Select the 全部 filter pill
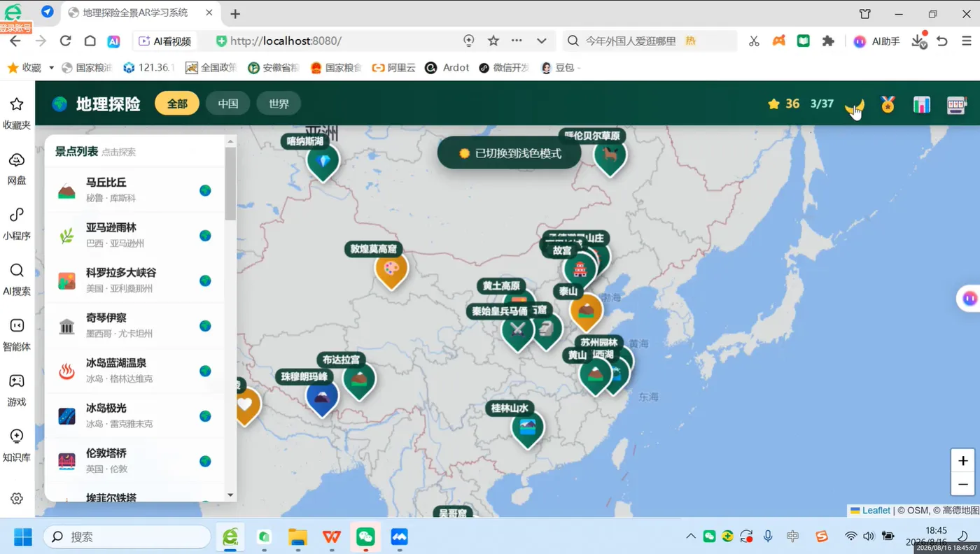Viewport: 980px width, 554px height. point(177,104)
